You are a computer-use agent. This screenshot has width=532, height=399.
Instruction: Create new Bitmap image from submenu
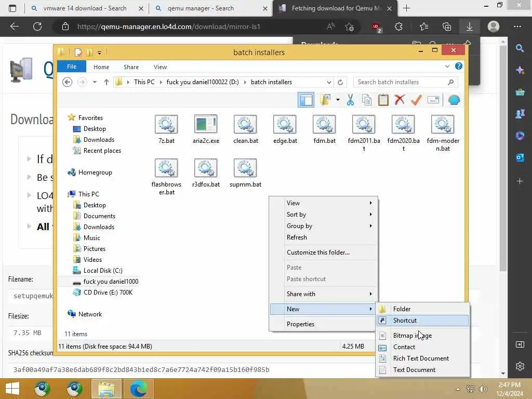(x=423, y=336)
